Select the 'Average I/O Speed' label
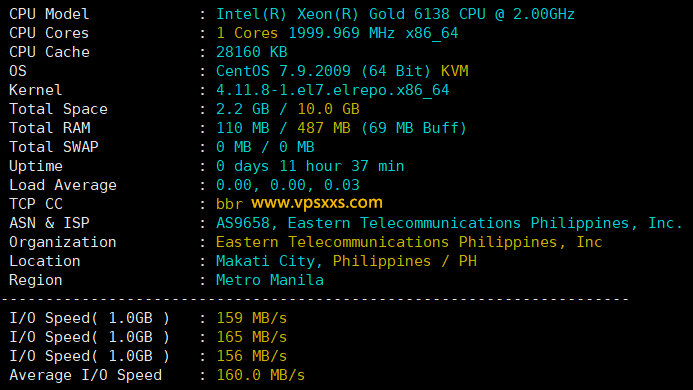 85,375
